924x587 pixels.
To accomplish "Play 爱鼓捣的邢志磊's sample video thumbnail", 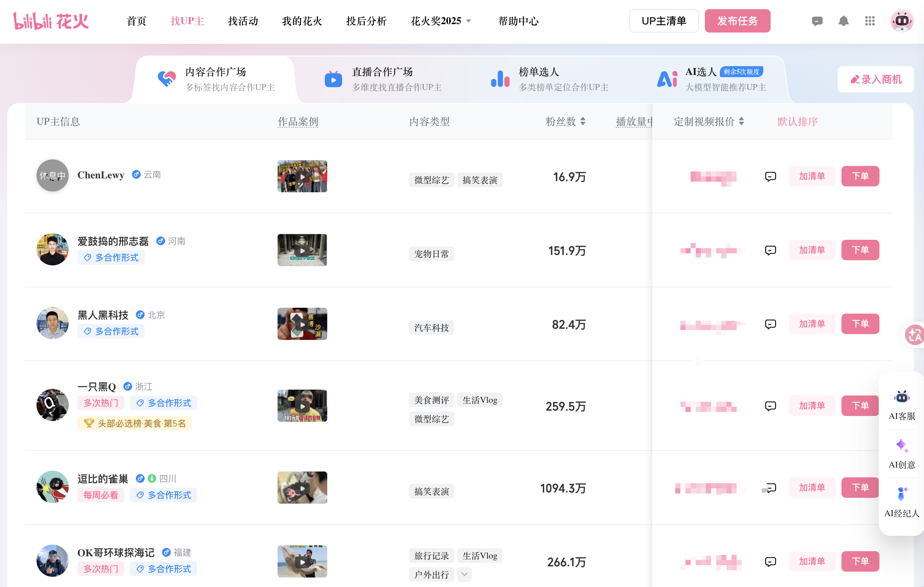I will 302,250.
